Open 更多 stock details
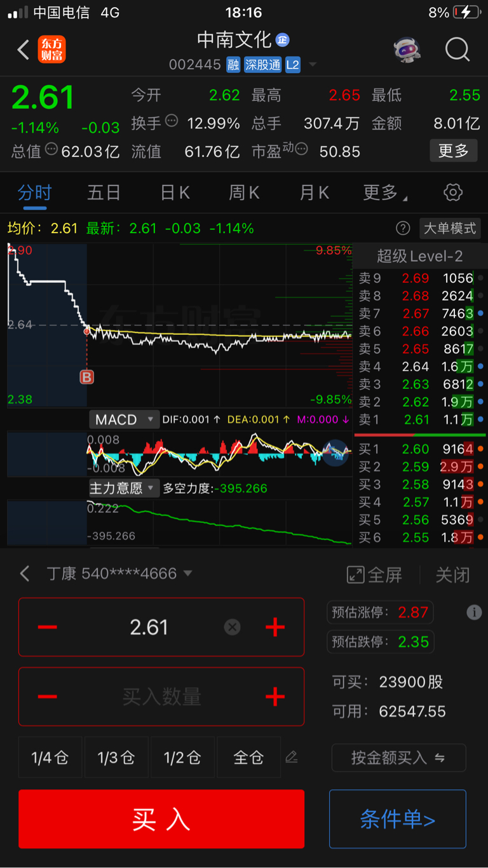The height and width of the screenshot is (868, 488). pyautogui.click(x=454, y=151)
